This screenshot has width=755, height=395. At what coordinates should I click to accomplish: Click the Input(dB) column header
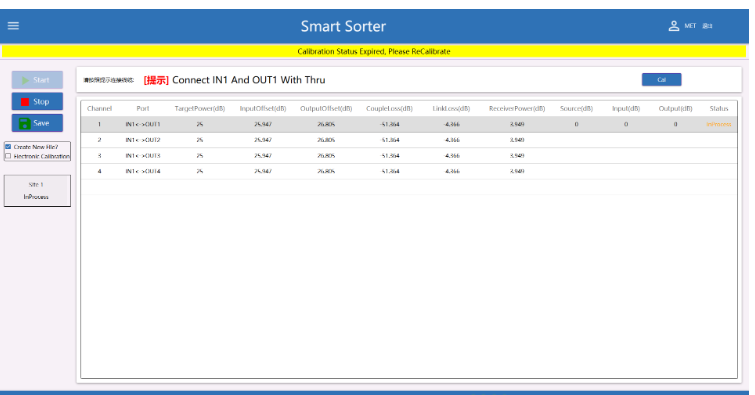(626, 108)
